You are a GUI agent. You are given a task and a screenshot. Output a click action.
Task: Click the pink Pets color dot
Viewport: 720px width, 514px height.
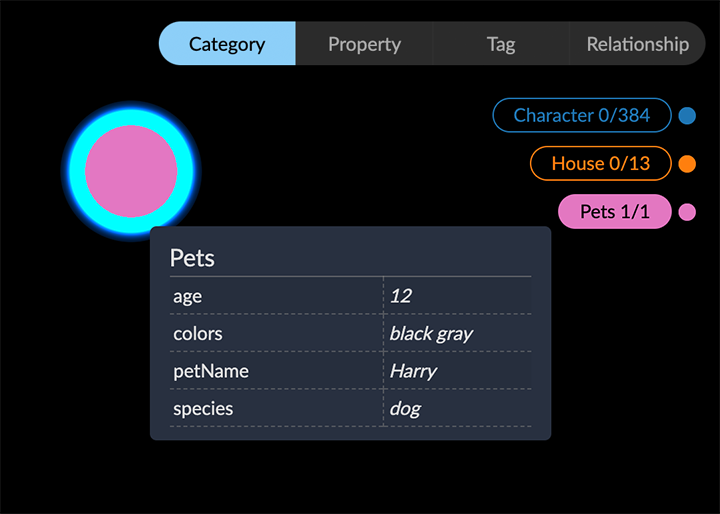coord(687,211)
